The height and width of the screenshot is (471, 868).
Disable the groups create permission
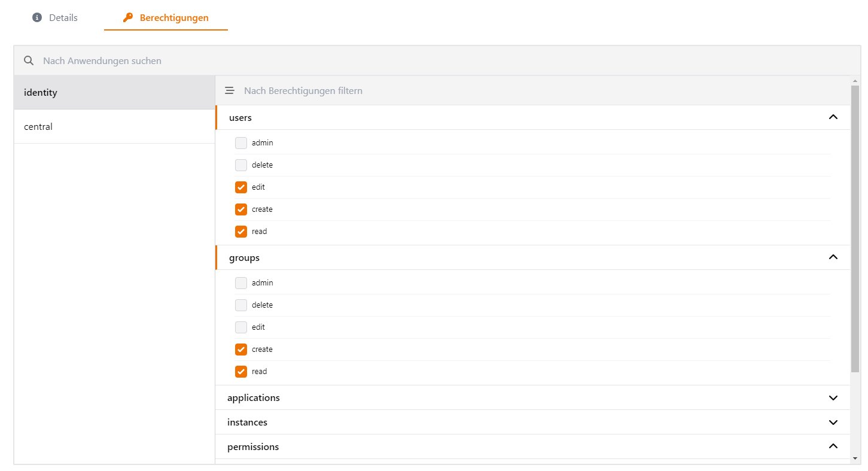coord(241,350)
